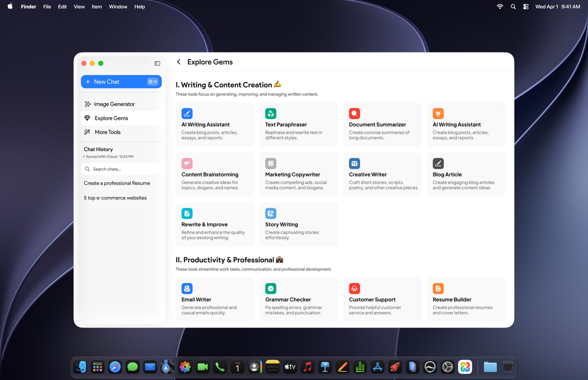
Task: Click the blue AI Writing Assistant icon
Action: point(187,114)
